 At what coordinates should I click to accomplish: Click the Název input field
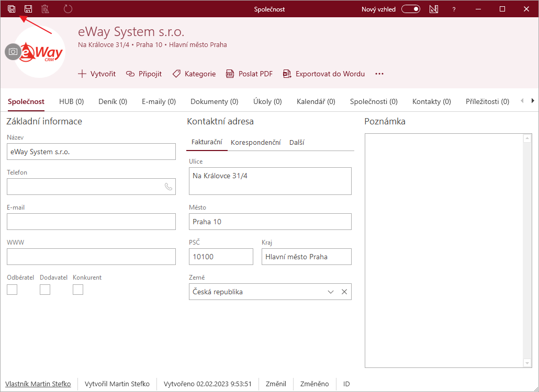[91, 152]
